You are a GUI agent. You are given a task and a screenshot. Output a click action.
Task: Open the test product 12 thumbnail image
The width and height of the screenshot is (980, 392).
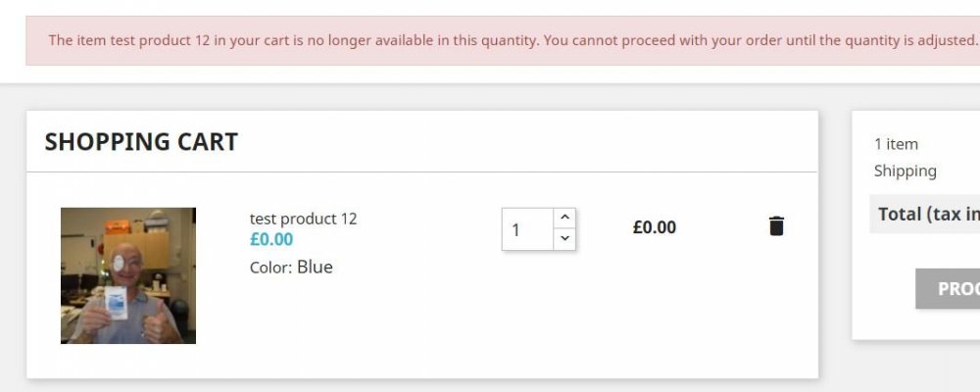[128, 275]
